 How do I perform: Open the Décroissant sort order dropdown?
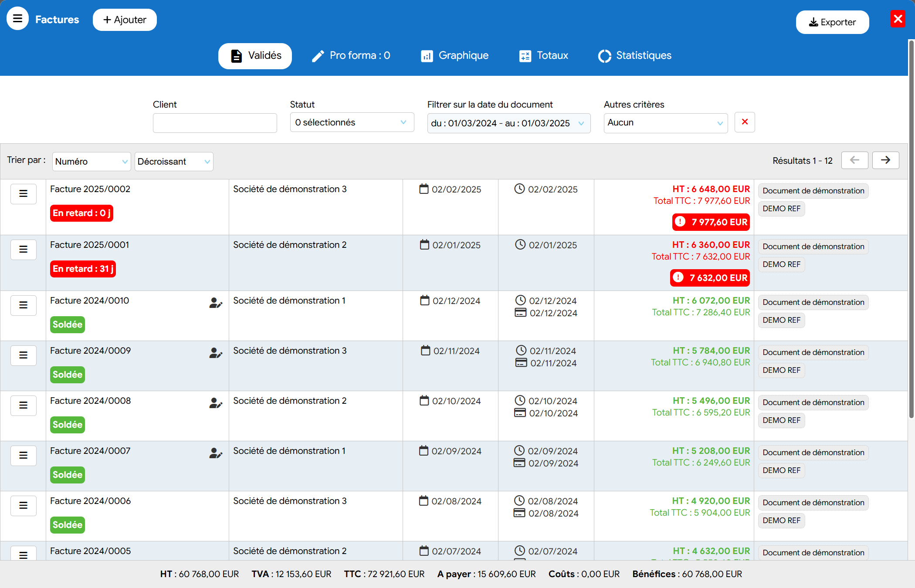(x=174, y=162)
